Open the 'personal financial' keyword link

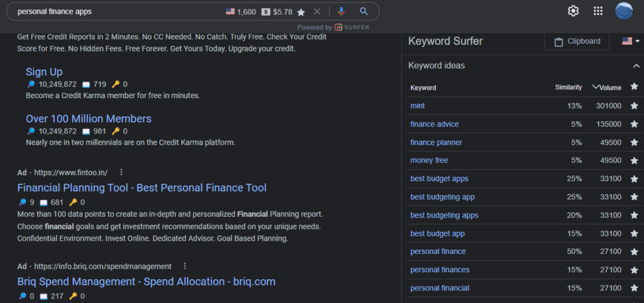point(440,288)
